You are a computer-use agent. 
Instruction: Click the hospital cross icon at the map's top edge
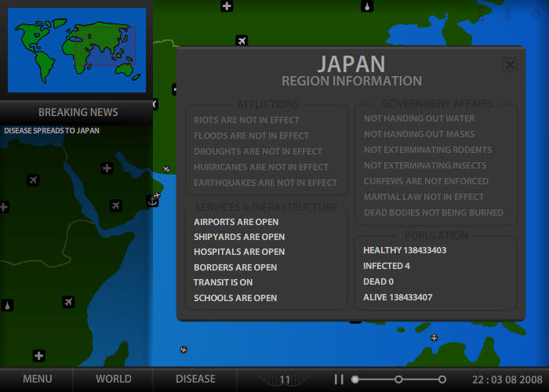coord(227,6)
